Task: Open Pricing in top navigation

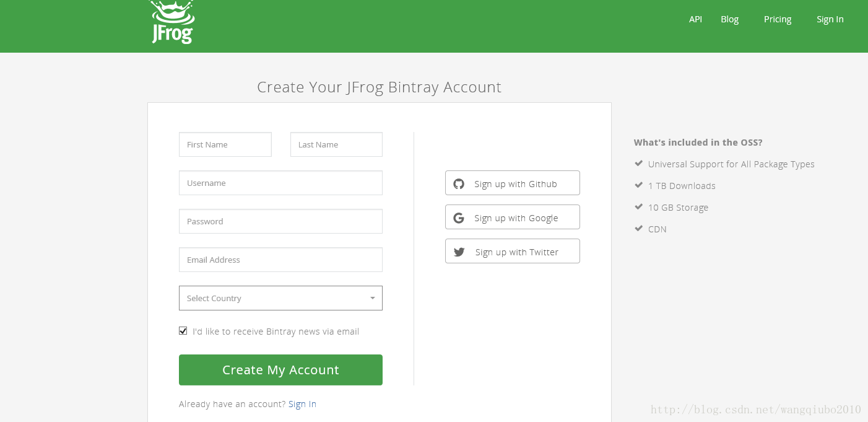Action: (777, 19)
